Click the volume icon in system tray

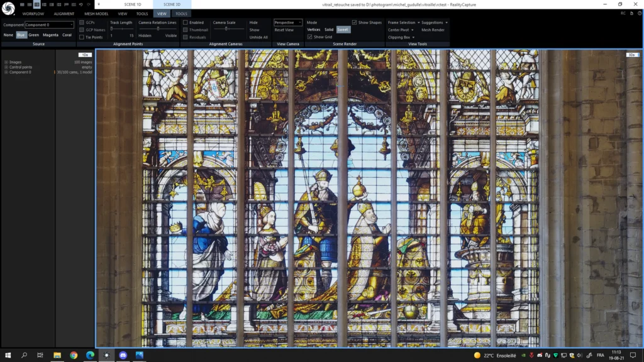coord(579,356)
